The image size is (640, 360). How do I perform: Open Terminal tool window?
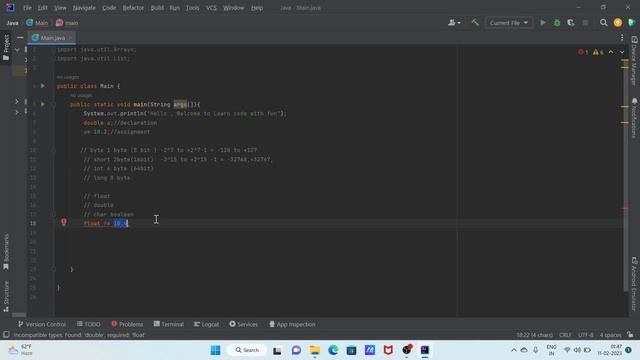169,324
